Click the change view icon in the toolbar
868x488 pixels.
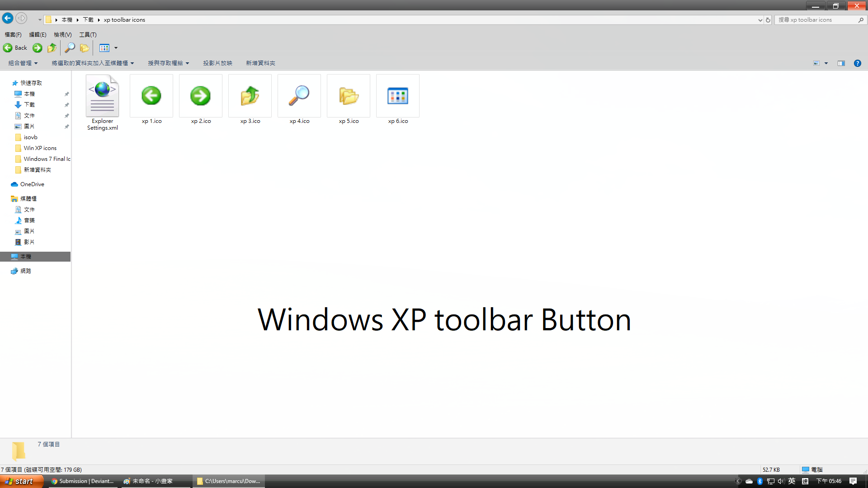(x=104, y=48)
